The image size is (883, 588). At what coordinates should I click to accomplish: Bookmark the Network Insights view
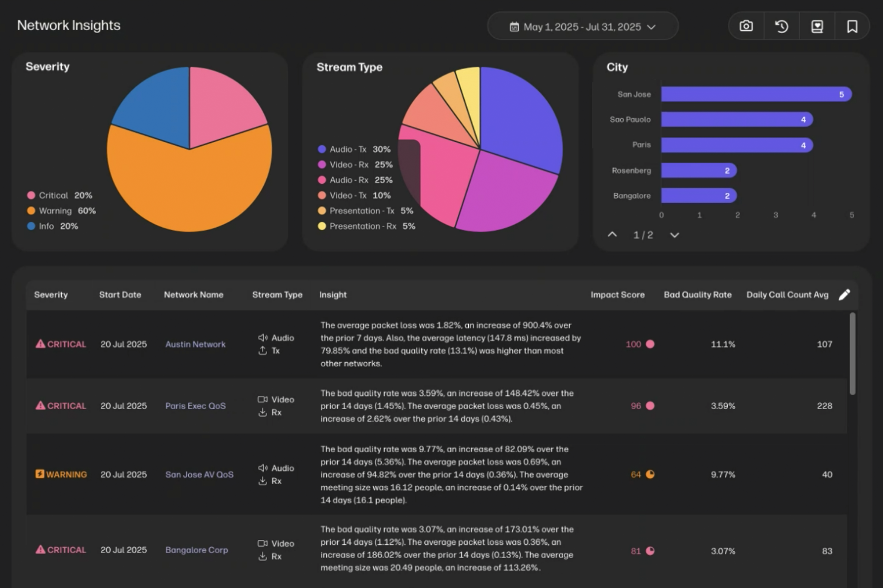pyautogui.click(x=852, y=26)
